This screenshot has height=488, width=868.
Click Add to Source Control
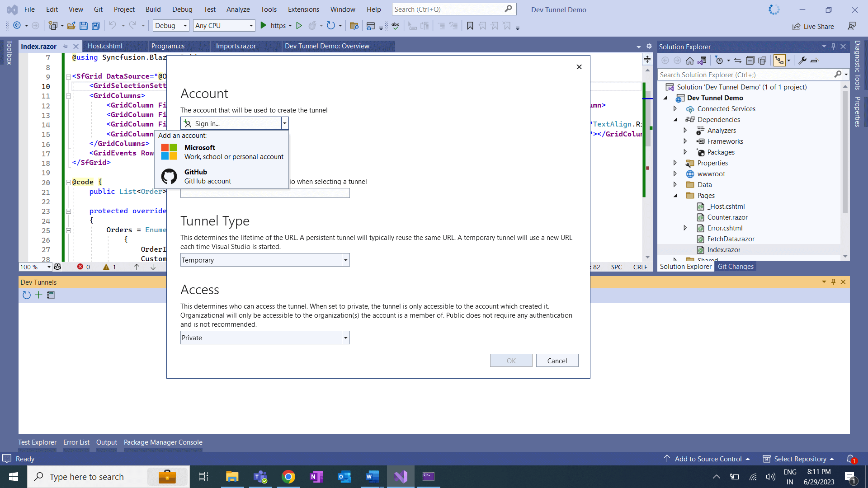(708, 459)
